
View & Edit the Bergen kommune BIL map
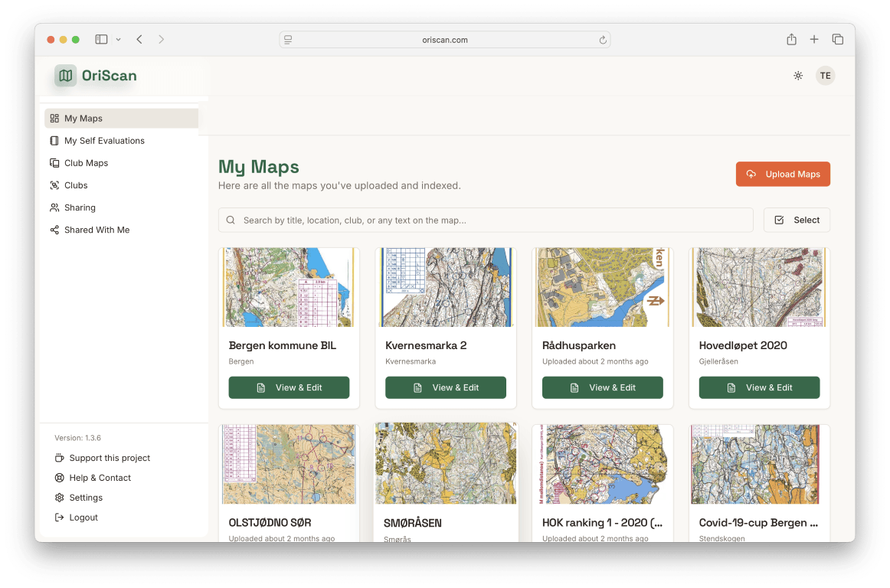[x=289, y=387]
